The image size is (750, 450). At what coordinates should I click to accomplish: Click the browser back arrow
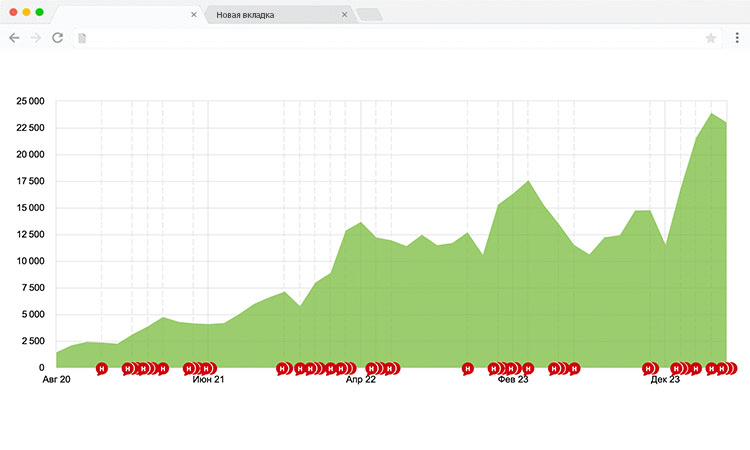(14, 38)
